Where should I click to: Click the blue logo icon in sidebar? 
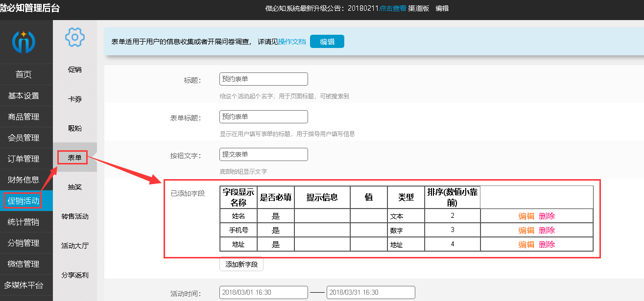coord(24,42)
